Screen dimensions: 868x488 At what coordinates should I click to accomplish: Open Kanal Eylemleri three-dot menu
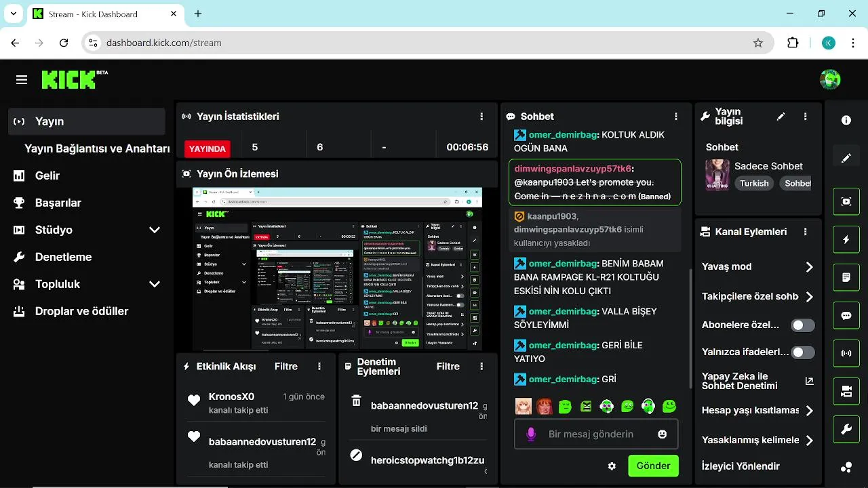tap(806, 232)
